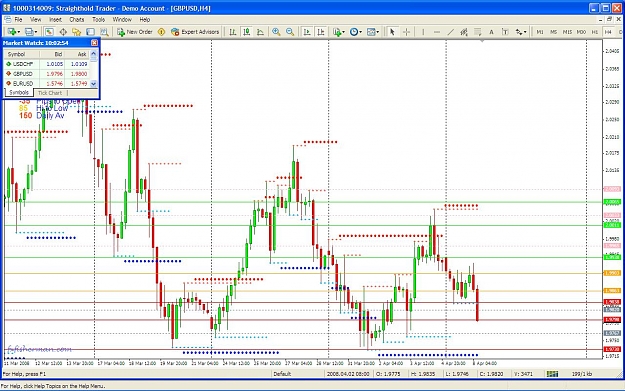Switch chart to M15 timeframe
625x391 pixels.
567,32
